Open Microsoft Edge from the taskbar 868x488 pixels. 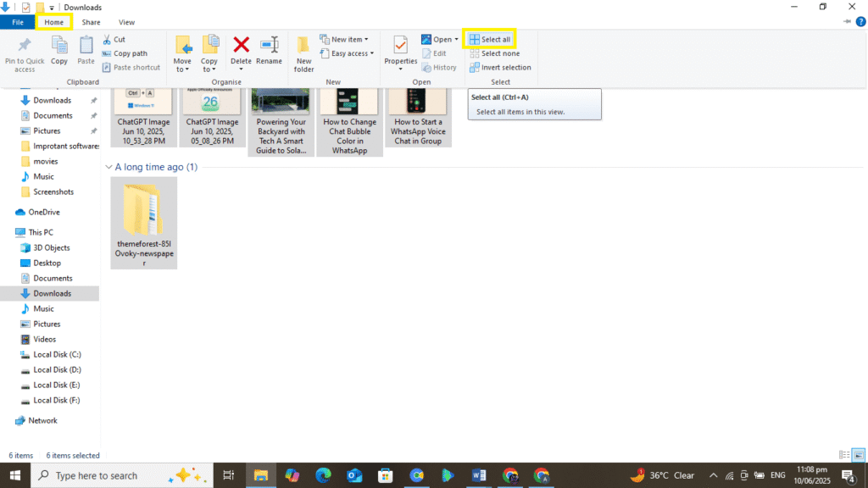pos(323,475)
